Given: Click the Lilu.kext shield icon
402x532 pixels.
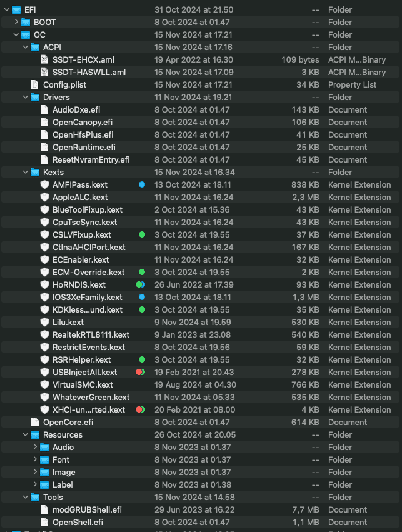Looking at the screenshot, I should (x=44, y=322).
